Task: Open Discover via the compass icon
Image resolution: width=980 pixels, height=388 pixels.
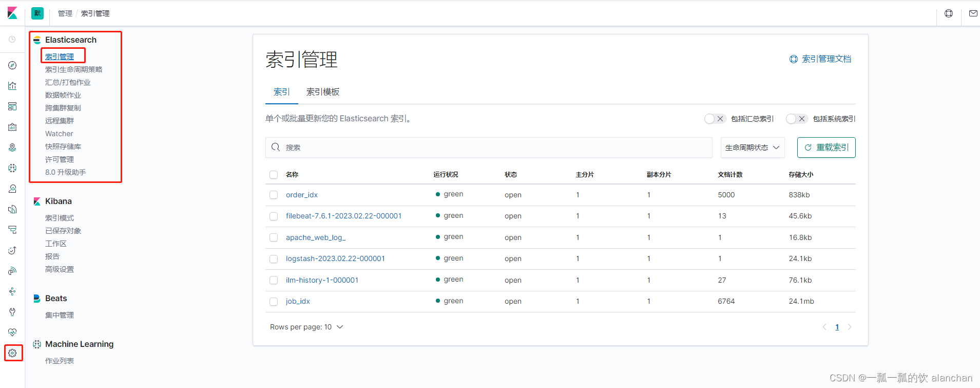Action: point(12,65)
